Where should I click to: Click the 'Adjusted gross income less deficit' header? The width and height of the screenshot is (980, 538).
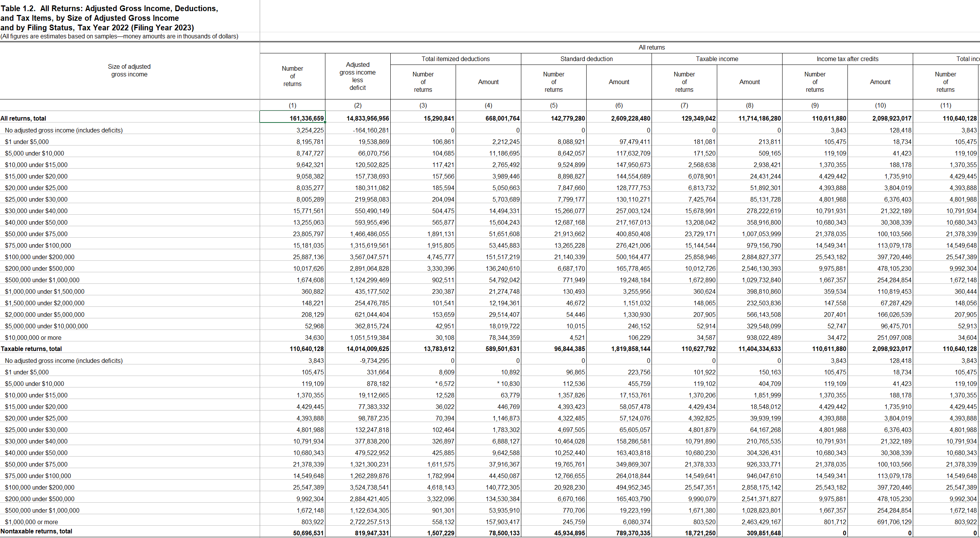357,76
